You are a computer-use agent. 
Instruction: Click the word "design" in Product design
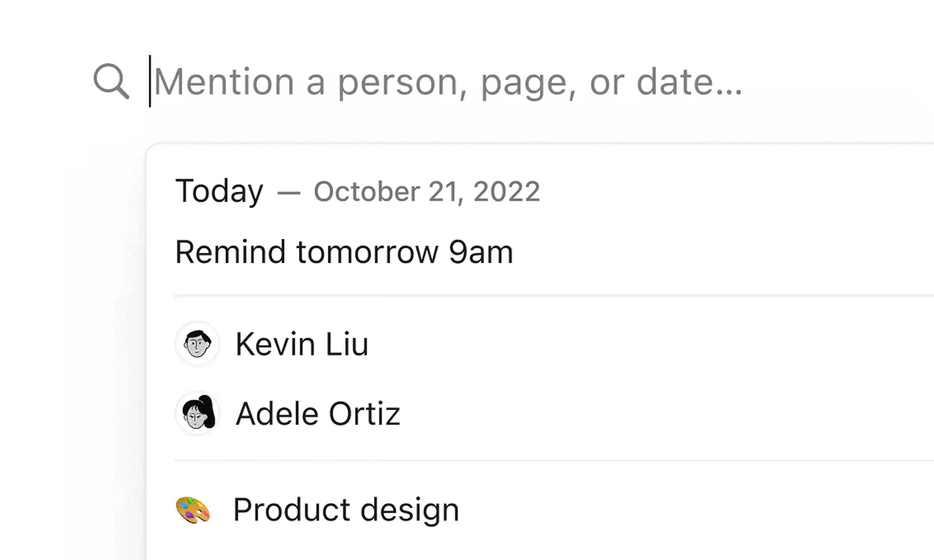pos(410,510)
